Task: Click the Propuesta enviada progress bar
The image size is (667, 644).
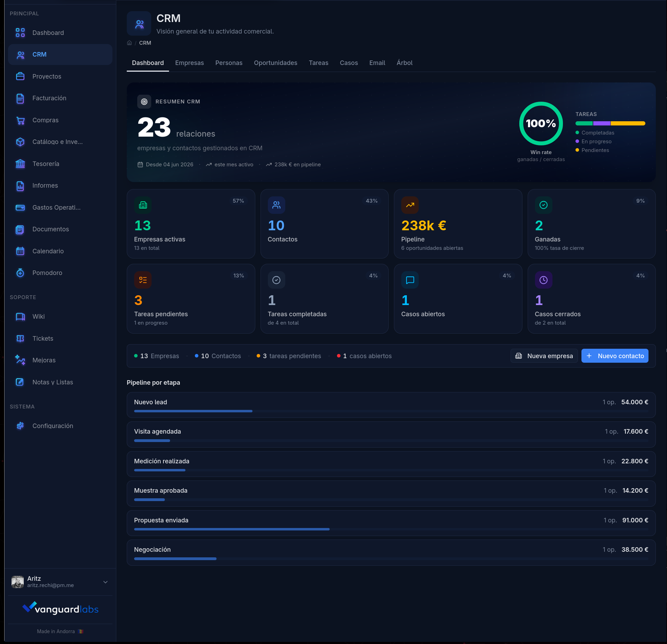Action: (x=391, y=529)
